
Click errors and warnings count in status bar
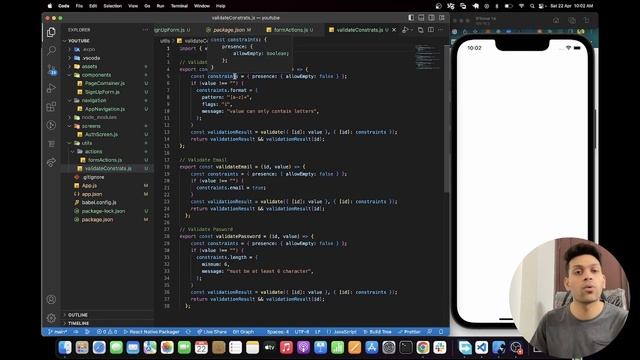107,332
